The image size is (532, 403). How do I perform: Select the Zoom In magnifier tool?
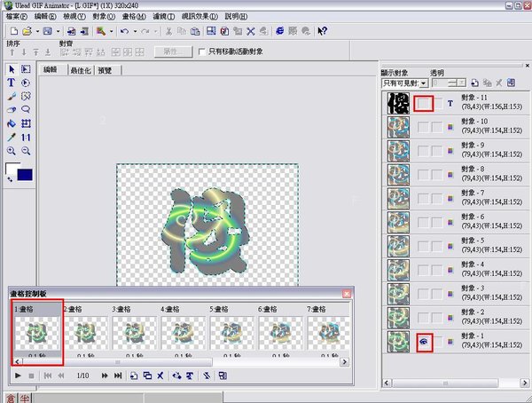(12, 151)
